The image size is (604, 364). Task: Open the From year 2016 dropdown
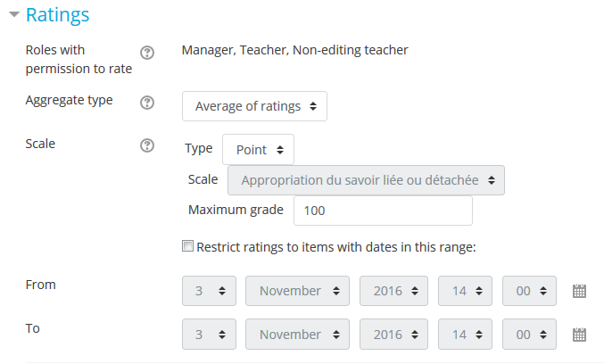coord(393,291)
